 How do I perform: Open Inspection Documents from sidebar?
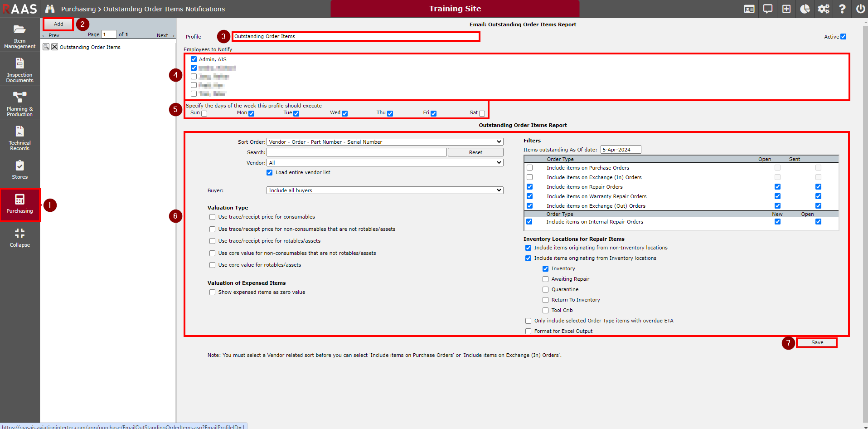coord(19,70)
